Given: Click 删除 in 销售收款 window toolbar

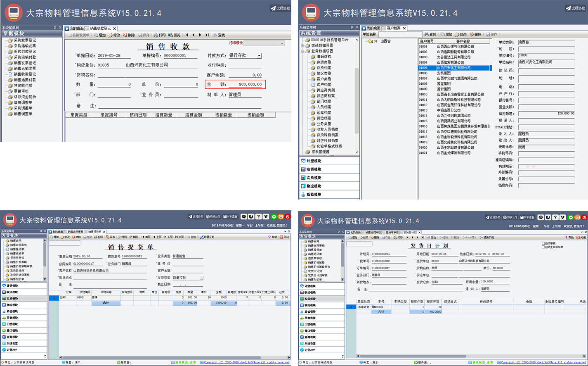Looking at the screenshot, I should pos(129,35).
